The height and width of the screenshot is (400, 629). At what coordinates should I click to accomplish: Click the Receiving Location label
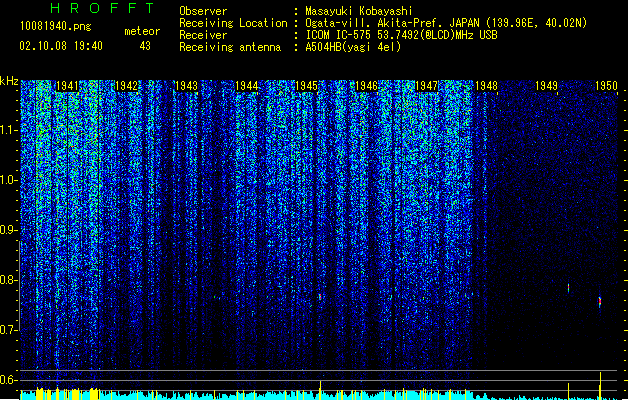click(x=233, y=23)
